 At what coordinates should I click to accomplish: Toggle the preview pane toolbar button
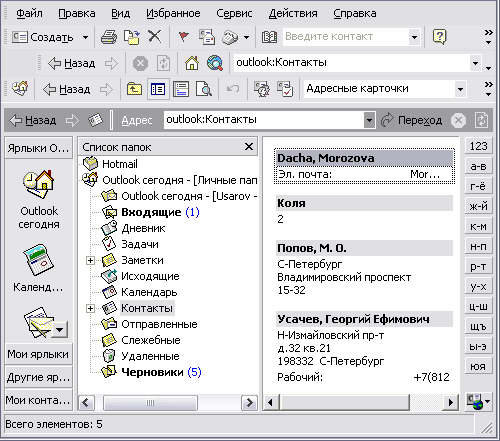[181, 89]
